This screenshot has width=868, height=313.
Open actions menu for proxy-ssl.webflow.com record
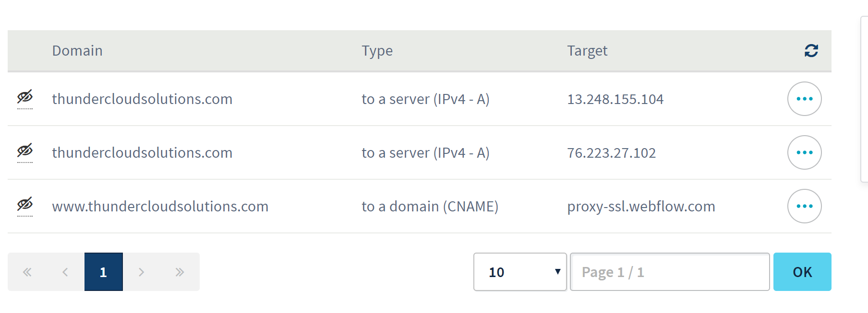tap(804, 206)
